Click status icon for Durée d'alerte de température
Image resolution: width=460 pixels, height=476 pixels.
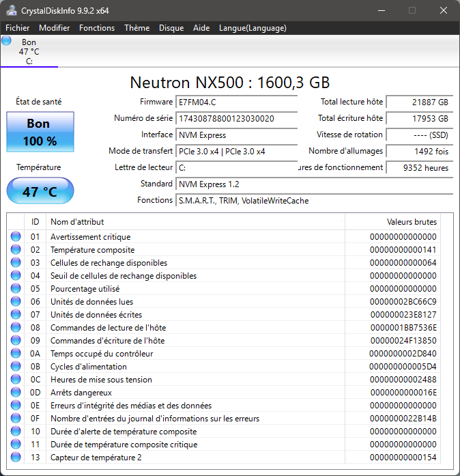pyautogui.click(x=16, y=431)
